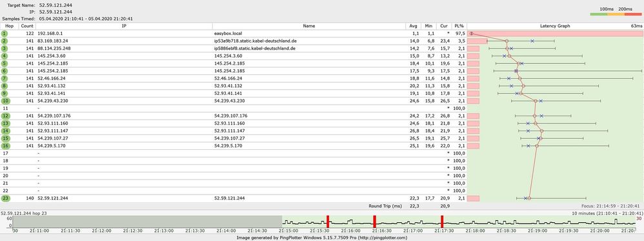
Task: Click the green hop 4 circle icon
Action: pos(4,56)
